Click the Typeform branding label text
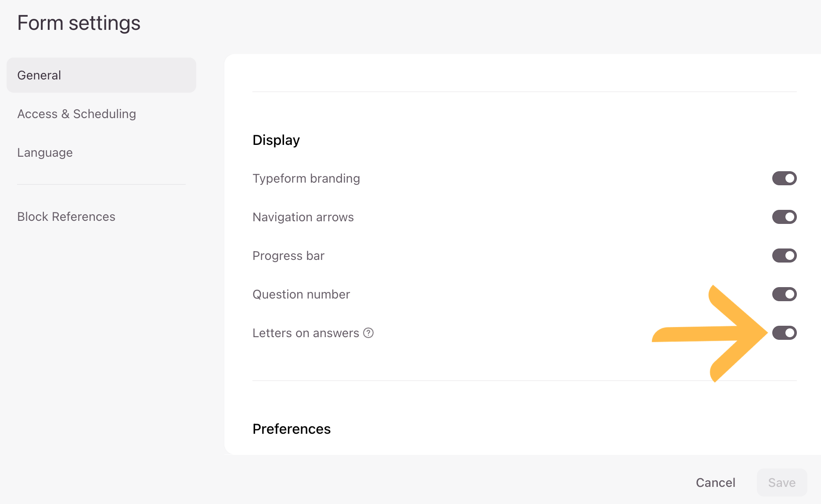Viewport: 821px width, 504px height. (306, 178)
